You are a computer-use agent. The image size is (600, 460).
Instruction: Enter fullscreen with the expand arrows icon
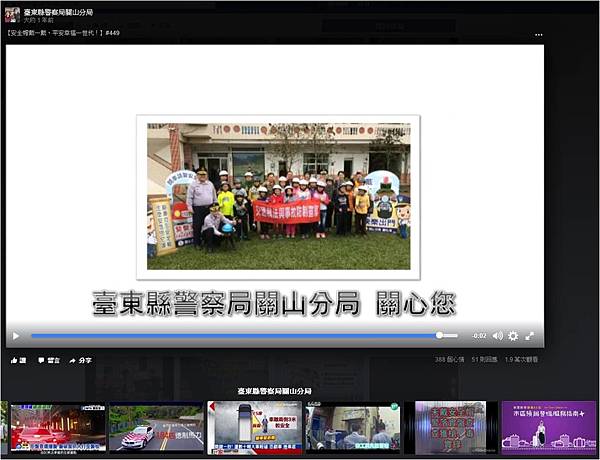click(x=529, y=336)
